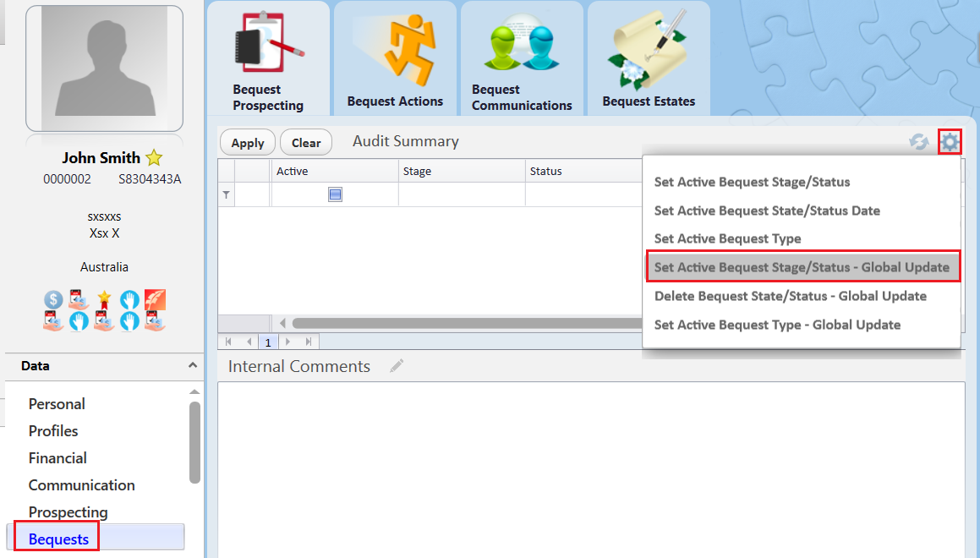Viewport: 980px width, 558px height.
Task: Open the settings gear menu icon
Action: tap(950, 142)
